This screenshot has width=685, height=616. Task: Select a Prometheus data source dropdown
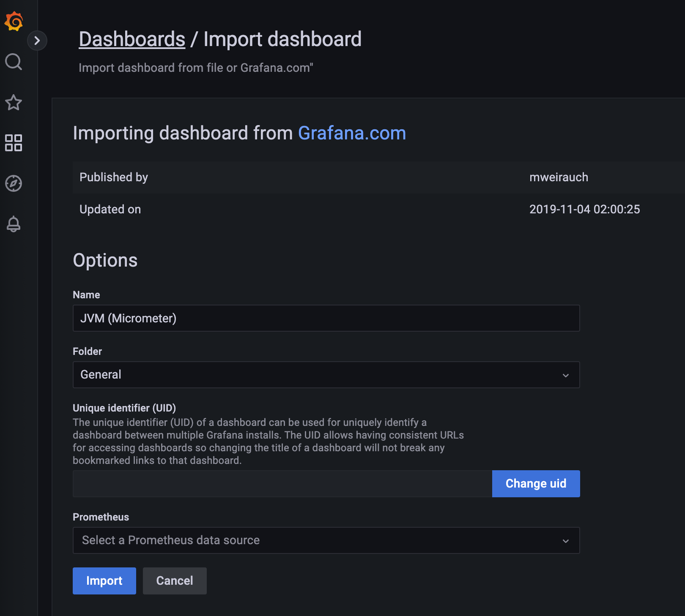pyautogui.click(x=326, y=540)
